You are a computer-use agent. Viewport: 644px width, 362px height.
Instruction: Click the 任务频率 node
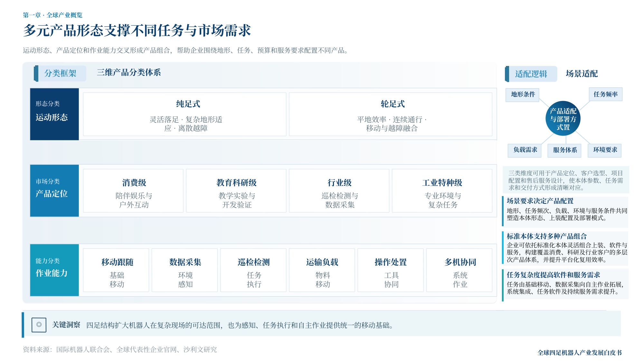[x=605, y=94]
